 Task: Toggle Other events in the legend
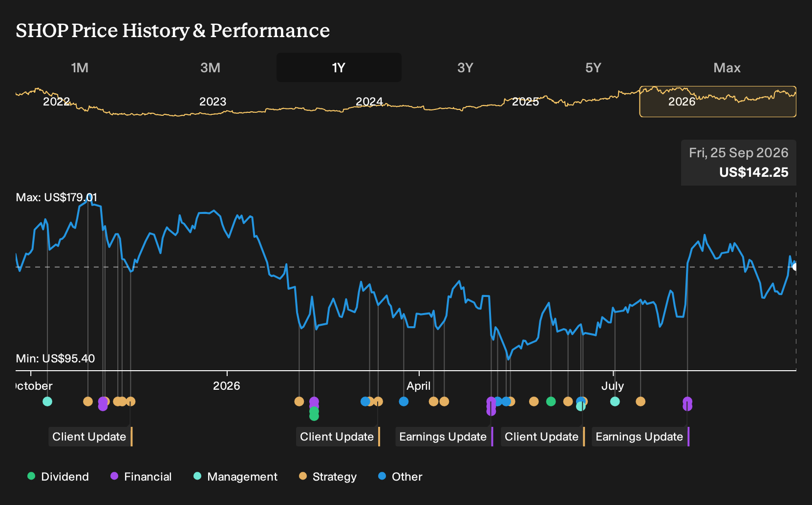400,477
